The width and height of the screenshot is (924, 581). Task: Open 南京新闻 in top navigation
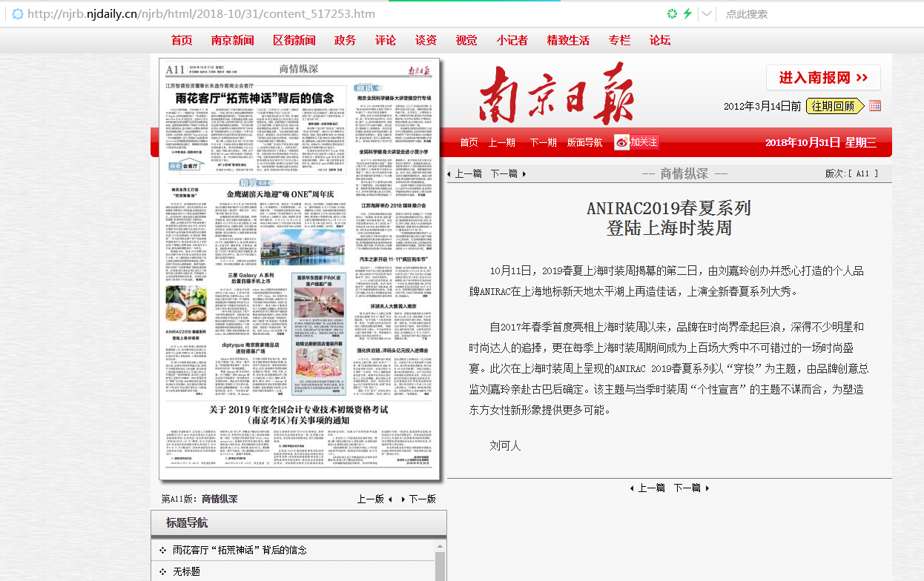coord(232,40)
